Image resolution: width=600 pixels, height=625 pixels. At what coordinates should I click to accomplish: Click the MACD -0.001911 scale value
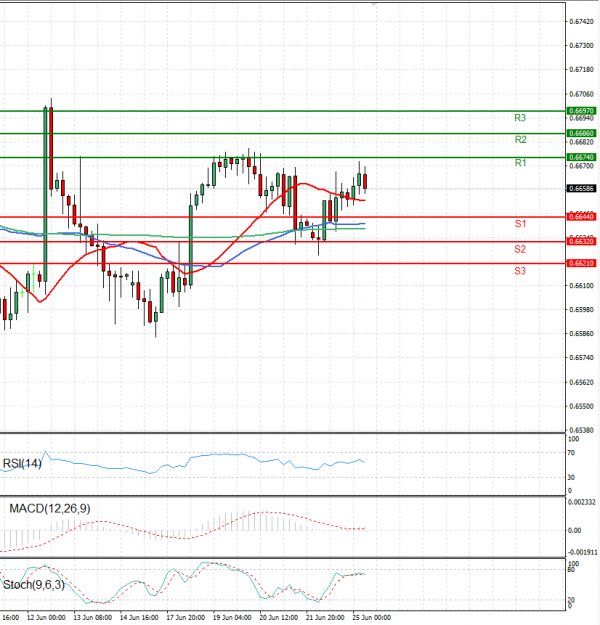[582, 552]
